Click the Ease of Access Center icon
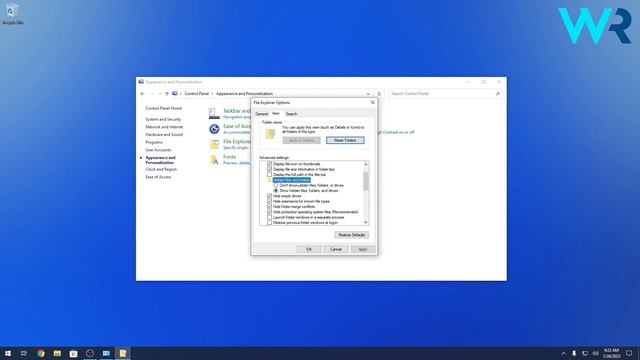 coord(214,129)
